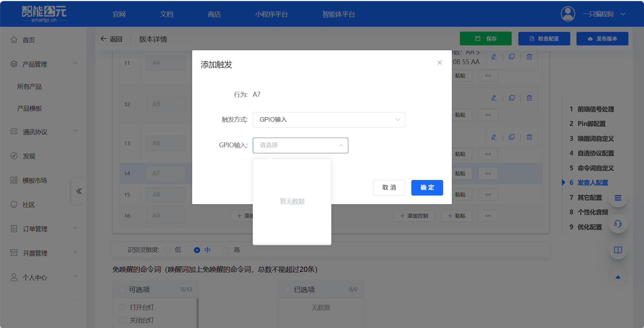Collapse the 产品管理 sidebar section

[75, 63]
